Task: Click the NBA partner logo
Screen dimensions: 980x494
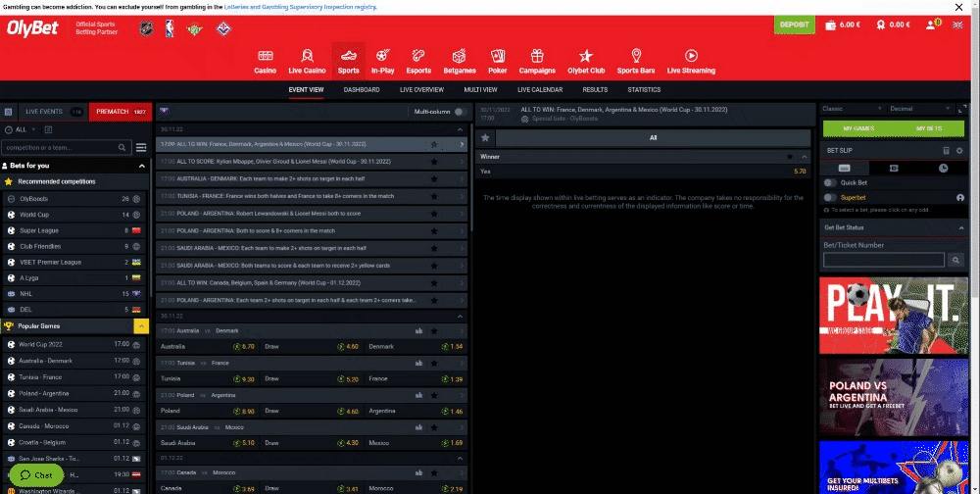Action: 170,28
